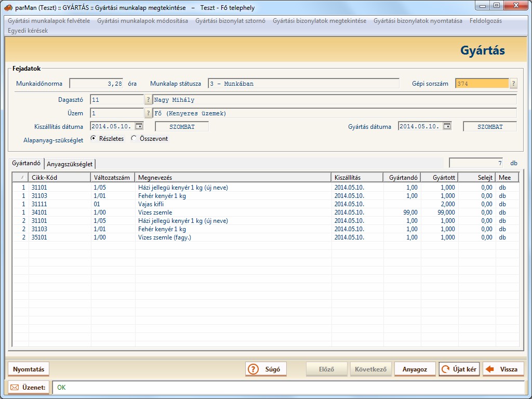The width and height of the screenshot is (532, 399).
Task: Open Gyártási bizonylatok nyomtatása menu
Action: 418,21
